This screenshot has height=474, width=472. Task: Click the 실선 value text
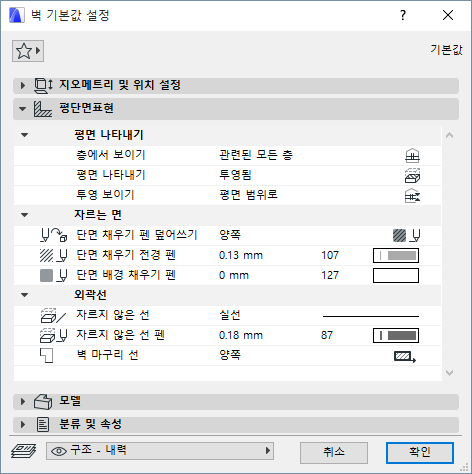[x=230, y=315]
